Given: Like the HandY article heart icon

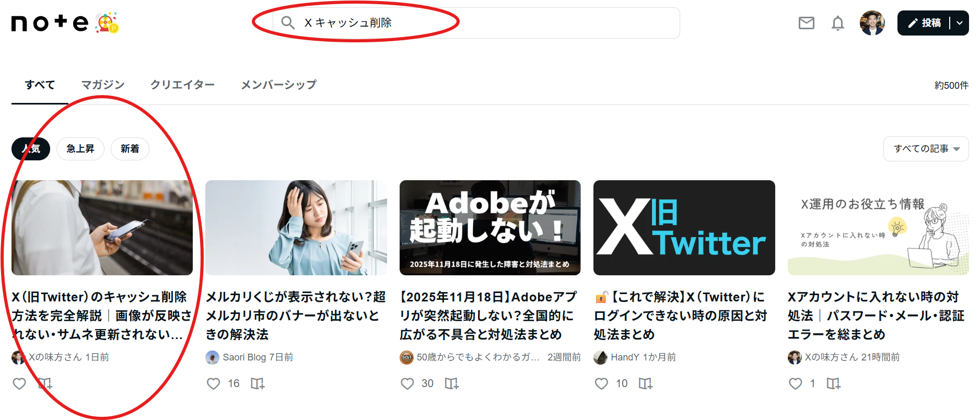Looking at the screenshot, I should [601, 383].
